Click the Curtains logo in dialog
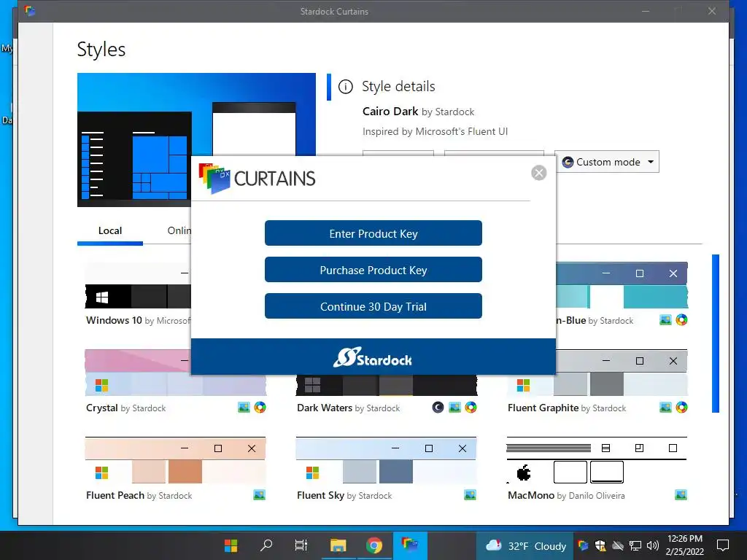747x560 pixels. click(258, 179)
